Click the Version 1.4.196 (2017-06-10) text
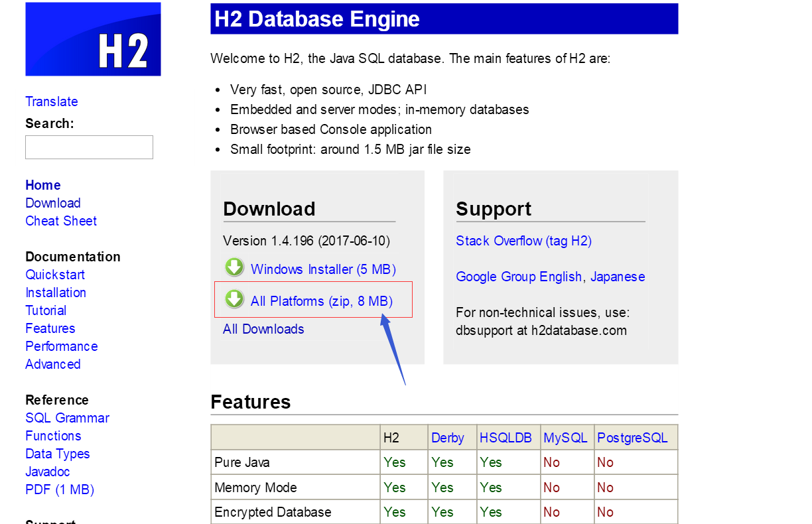 pyautogui.click(x=306, y=241)
